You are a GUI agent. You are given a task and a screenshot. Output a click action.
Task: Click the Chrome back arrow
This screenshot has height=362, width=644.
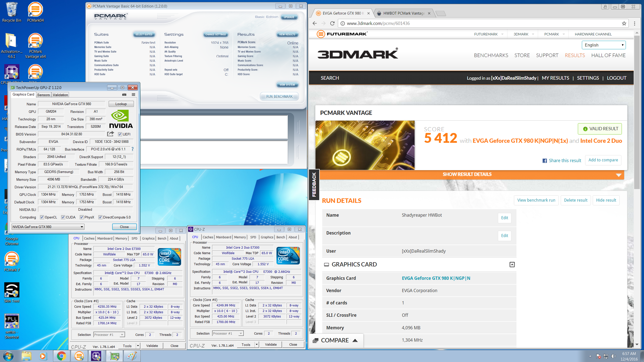pos(315,23)
